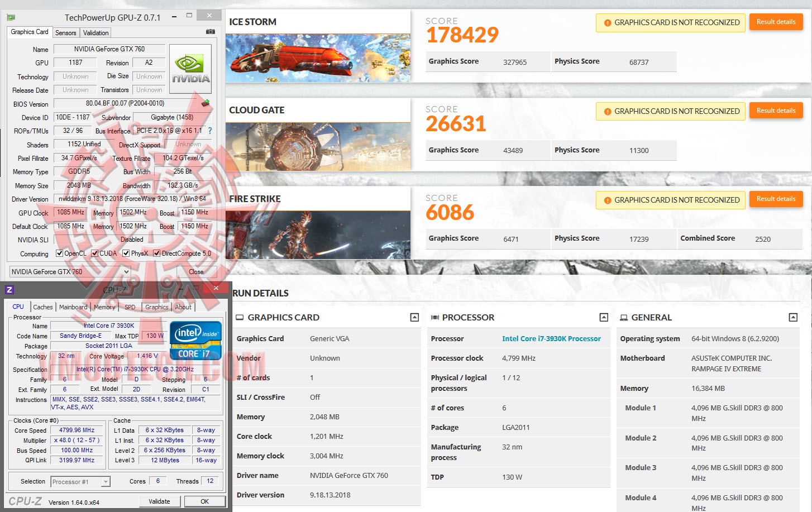Viewport: 812px width, 512px height.
Task: Select the Graphics Card tab in GPU-Z
Action: point(30,32)
